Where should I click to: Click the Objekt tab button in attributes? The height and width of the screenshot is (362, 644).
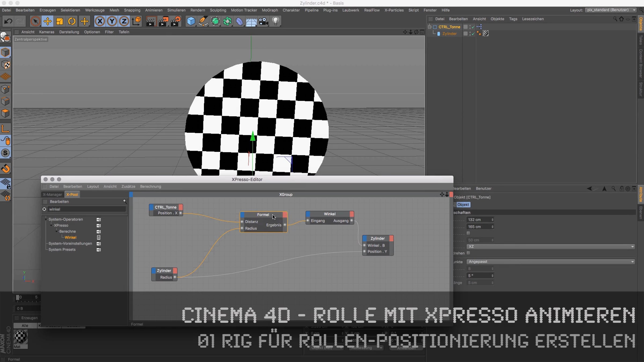click(x=463, y=205)
